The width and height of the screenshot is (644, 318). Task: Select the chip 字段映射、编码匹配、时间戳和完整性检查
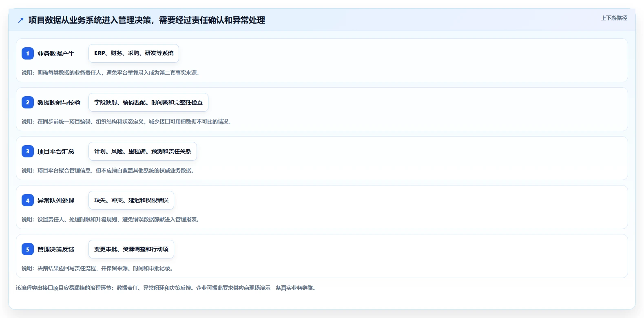[x=148, y=102]
